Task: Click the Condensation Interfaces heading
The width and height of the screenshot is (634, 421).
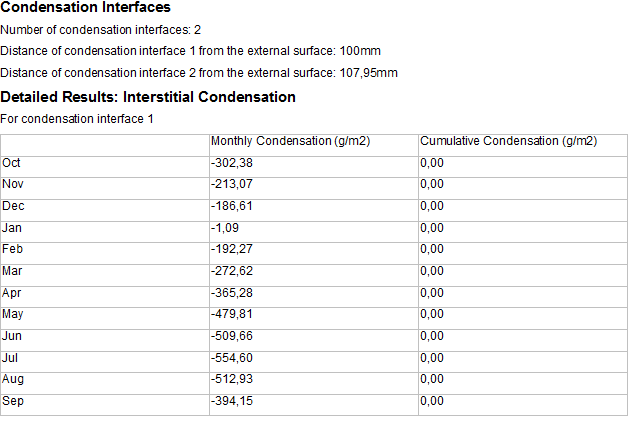Action: 79,8
